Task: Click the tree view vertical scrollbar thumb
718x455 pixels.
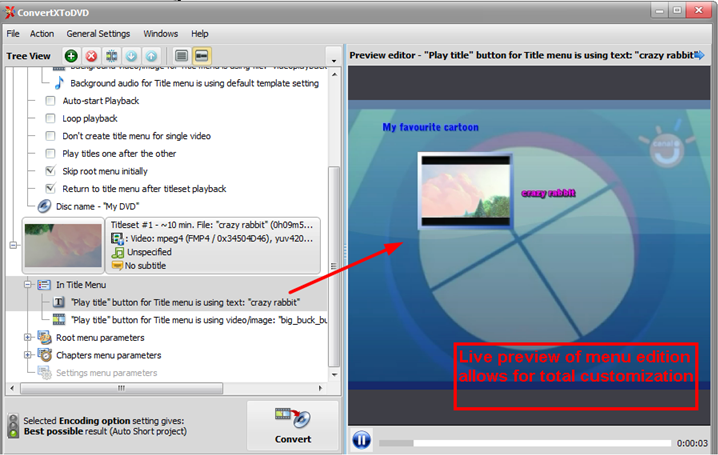Action: click(x=334, y=266)
